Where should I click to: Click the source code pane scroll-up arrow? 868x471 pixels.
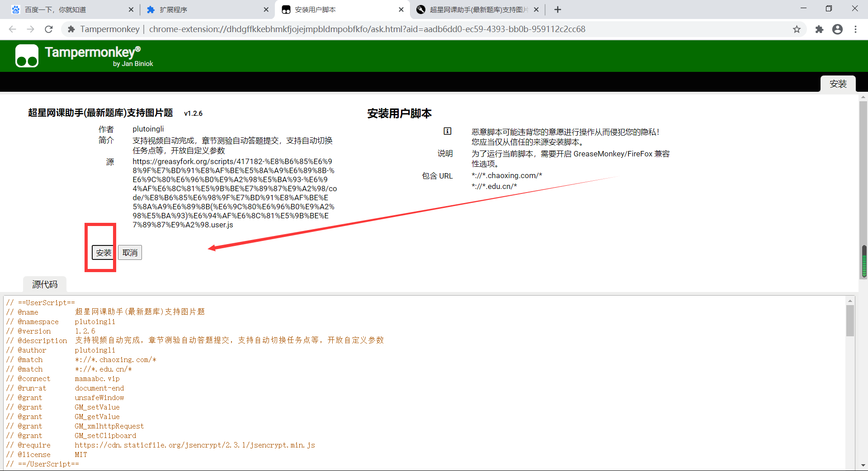[x=850, y=301]
